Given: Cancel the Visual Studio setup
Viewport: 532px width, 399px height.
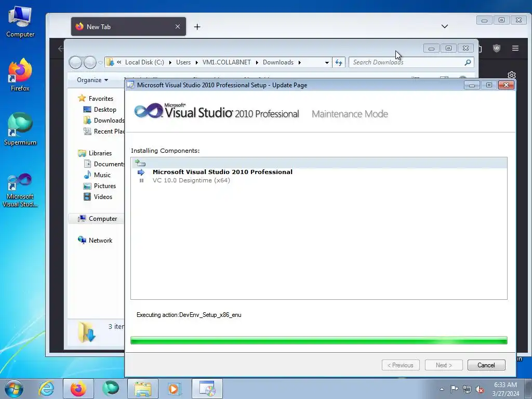Looking at the screenshot, I should (486, 365).
